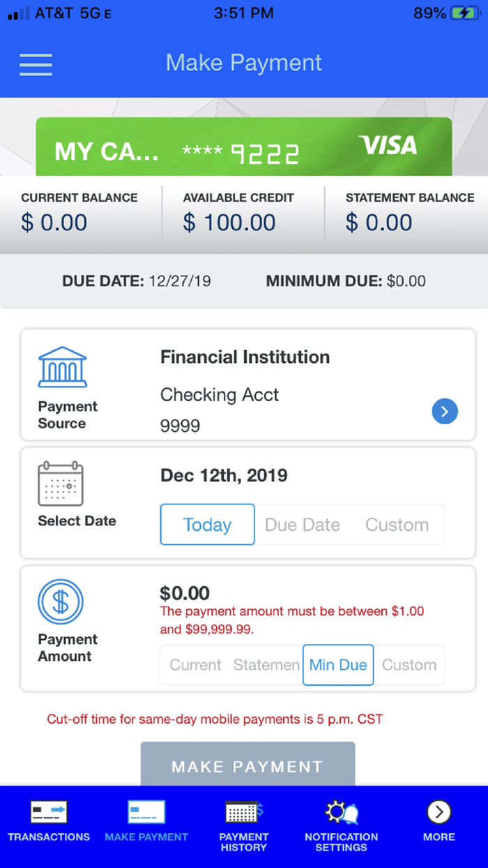Select Min Due payment amount

tap(338, 665)
